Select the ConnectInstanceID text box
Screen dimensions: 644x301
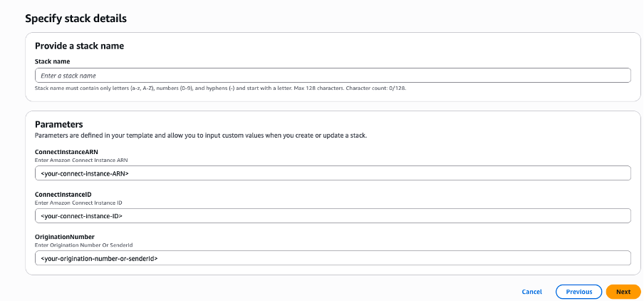pos(333,215)
